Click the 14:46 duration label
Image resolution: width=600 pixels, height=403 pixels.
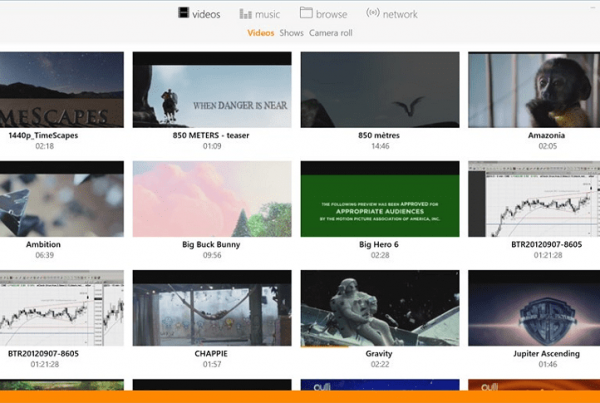tap(380, 146)
